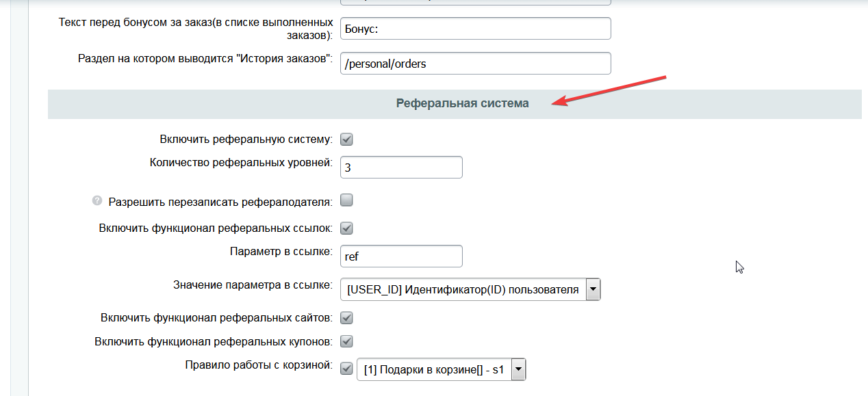
Task: Click the Количество реферальных уровней label
Action: (x=241, y=163)
